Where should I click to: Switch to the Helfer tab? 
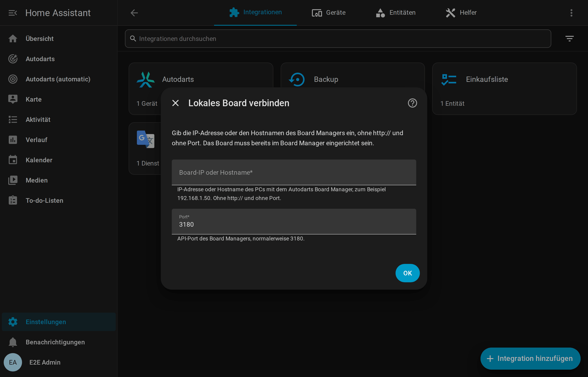[x=461, y=12]
